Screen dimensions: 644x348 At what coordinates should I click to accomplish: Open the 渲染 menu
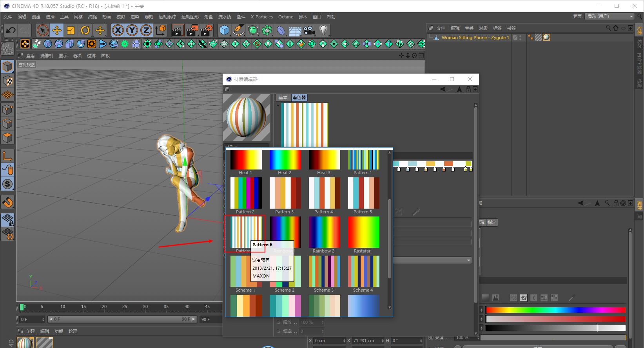point(135,17)
